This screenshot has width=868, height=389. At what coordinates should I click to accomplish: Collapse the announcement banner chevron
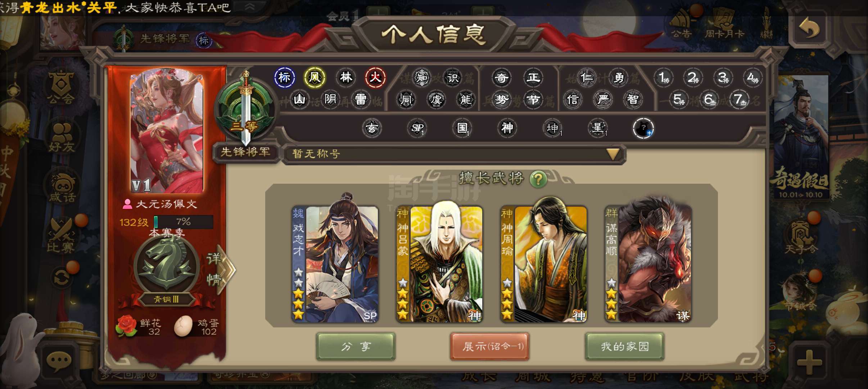[250, 7]
